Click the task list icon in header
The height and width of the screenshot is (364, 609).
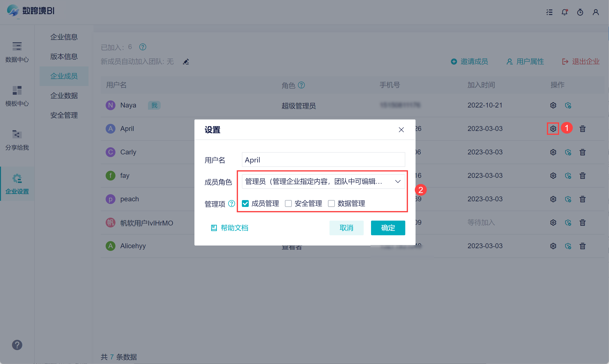pos(549,12)
